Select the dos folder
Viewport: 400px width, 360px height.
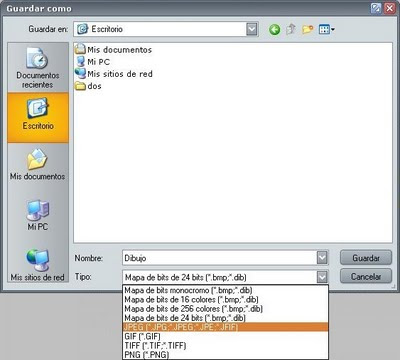tap(88, 86)
